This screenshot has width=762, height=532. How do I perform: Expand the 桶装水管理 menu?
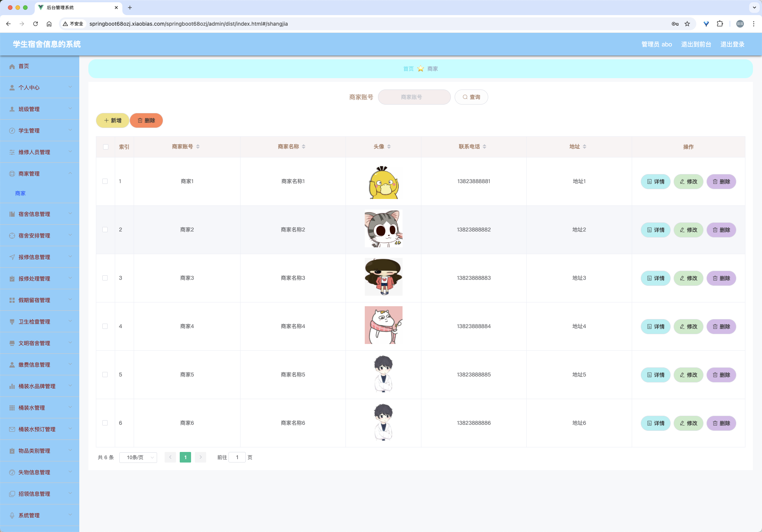pyautogui.click(x=40, y=408)
